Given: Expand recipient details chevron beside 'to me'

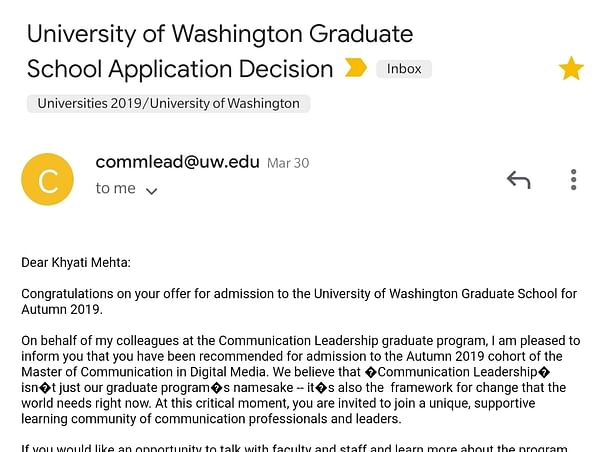Looking at the screenshot, I should click(152, 191).
